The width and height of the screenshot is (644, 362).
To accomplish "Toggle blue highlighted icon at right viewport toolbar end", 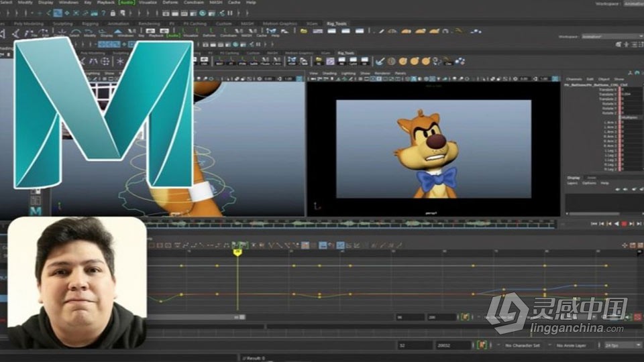I will tap(555, 78).
